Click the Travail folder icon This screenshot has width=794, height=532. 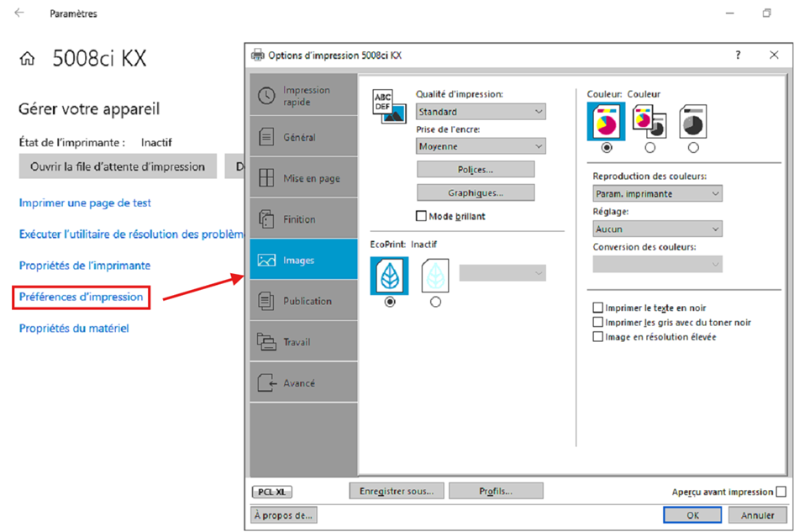(267, 341)
